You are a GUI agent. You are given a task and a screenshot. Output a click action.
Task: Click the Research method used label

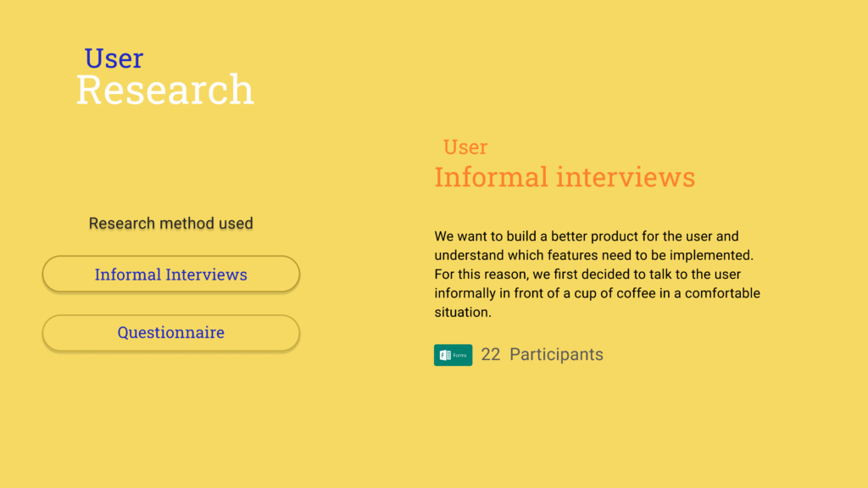point(171,223)
